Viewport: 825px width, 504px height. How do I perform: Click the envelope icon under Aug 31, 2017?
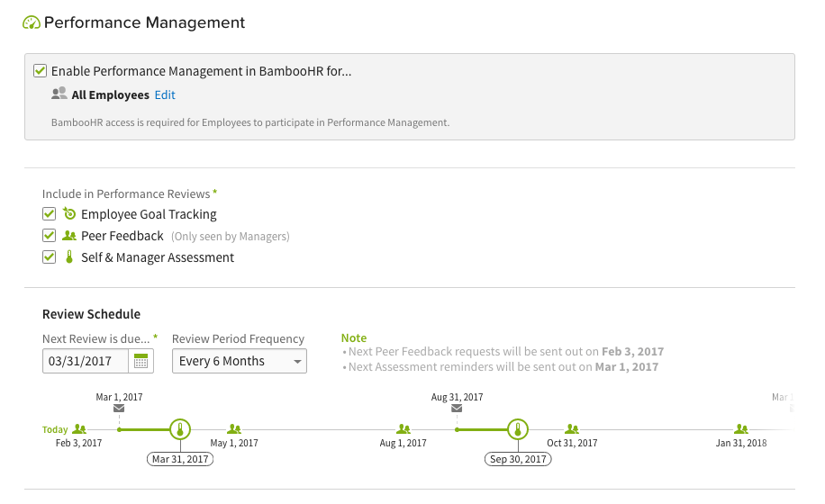click(457, 409)
